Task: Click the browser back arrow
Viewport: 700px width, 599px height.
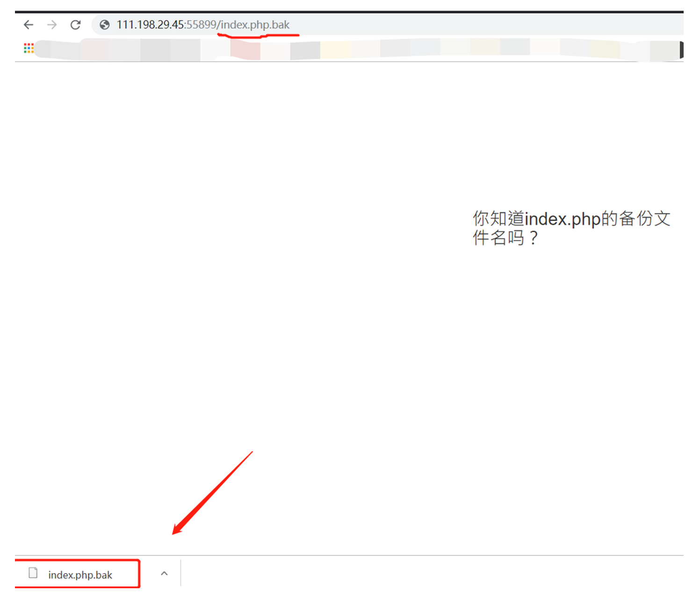Action: tap(29, 25)
